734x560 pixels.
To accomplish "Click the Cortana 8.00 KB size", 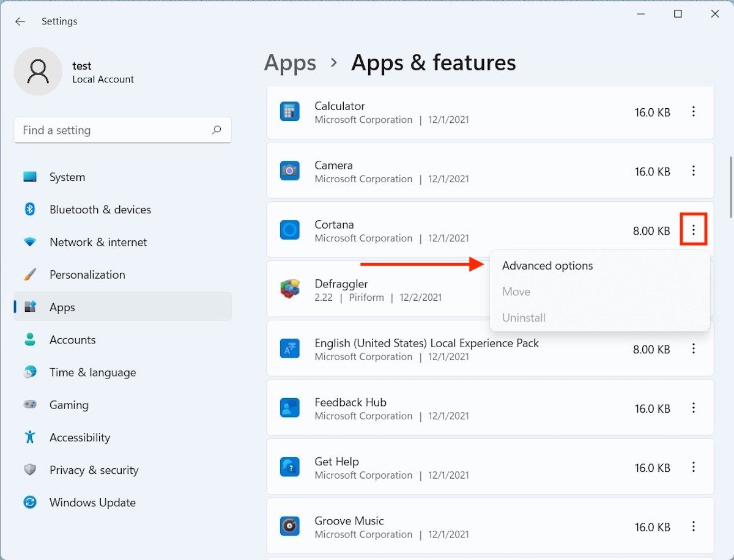I will [651, 231].
